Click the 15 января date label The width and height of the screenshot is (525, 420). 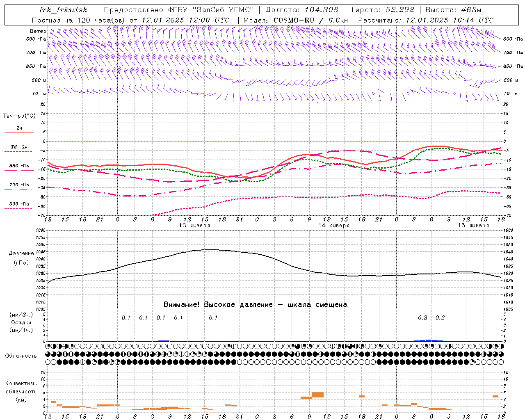473,226
